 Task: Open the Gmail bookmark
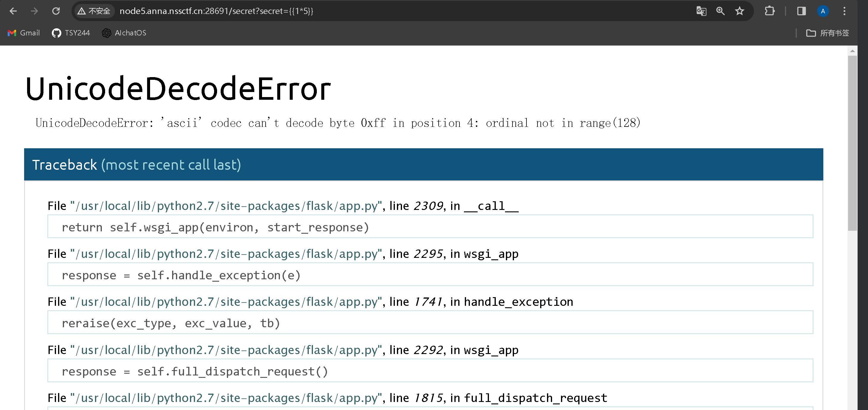click(x=24, y=33)
